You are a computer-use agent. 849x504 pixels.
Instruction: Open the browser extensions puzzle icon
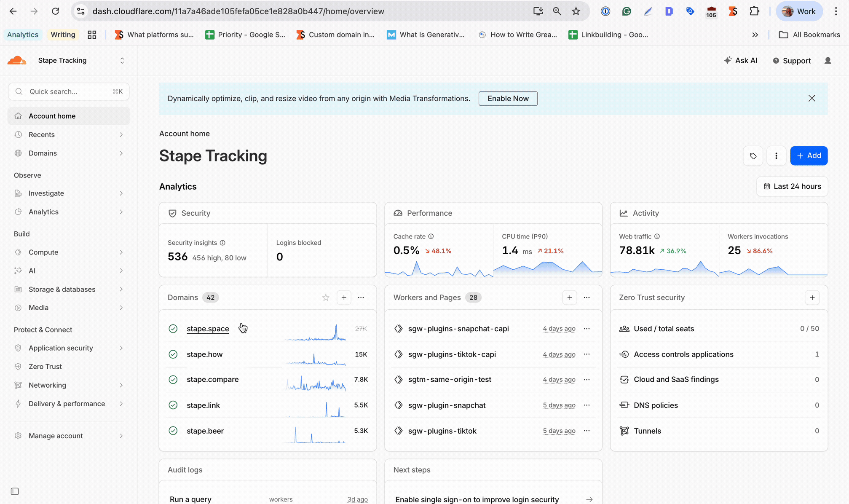click(754, 11)
